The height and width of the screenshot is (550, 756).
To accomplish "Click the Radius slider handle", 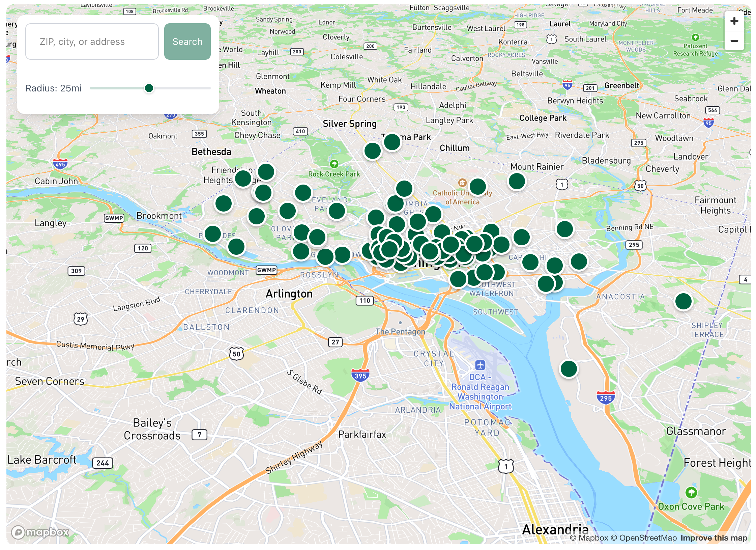I will [x=149, y=88].
